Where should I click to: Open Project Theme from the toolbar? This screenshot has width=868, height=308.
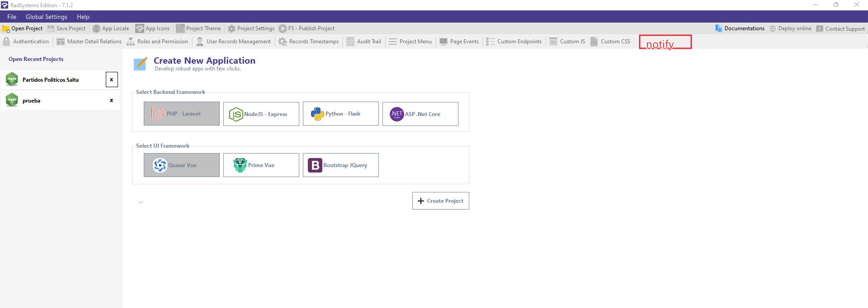[x=198, y=28]
